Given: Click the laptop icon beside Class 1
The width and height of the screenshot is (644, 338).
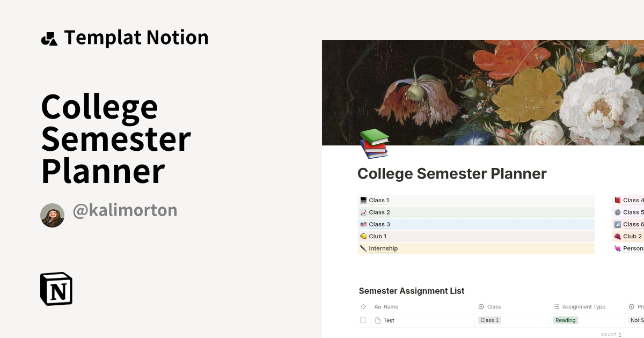Looking at the screenshot, I should click(363, 200).
